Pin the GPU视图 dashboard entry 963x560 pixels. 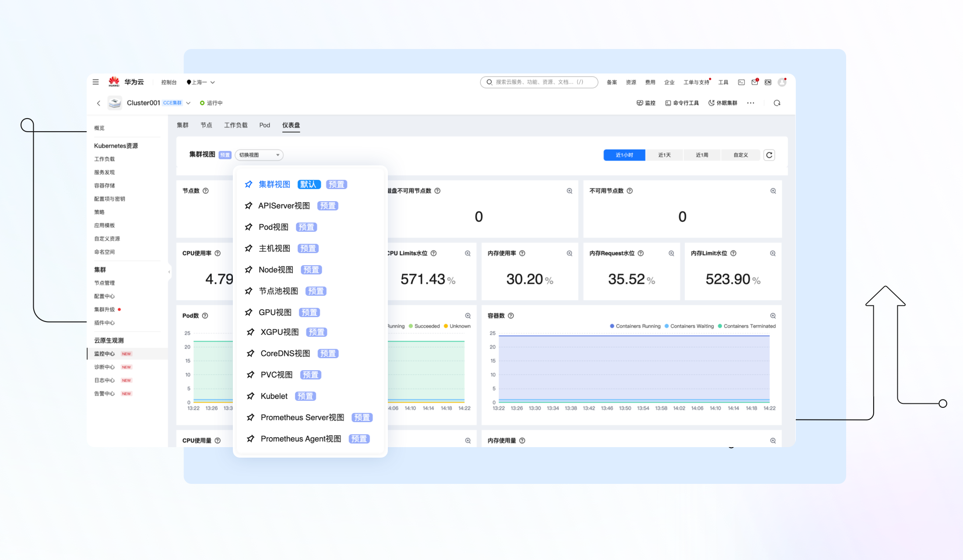(x=249, y=312)
